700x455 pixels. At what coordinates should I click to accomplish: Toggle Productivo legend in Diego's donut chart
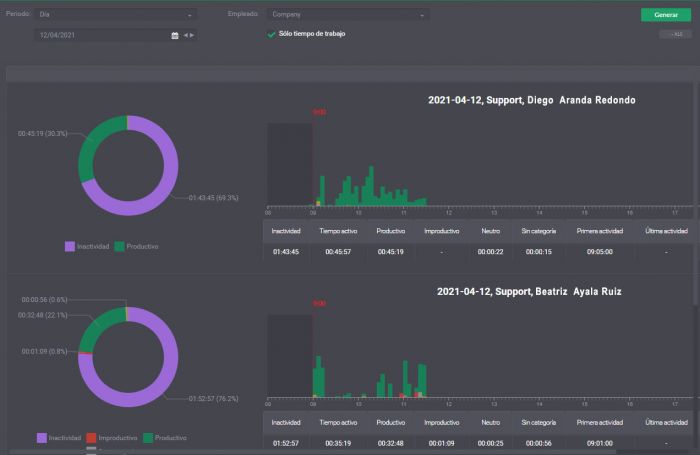[x=137, y=246]
